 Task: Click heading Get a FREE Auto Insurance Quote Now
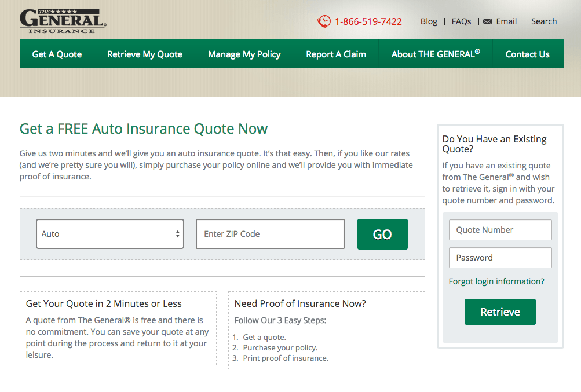[144, 129]
